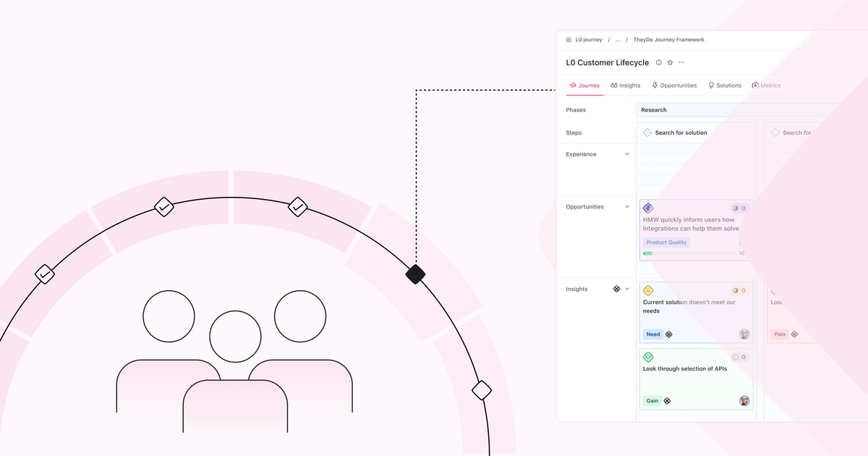Screen dimensions: 868x456
Task: Click the left person figure in the illustration
Action: 169,351
